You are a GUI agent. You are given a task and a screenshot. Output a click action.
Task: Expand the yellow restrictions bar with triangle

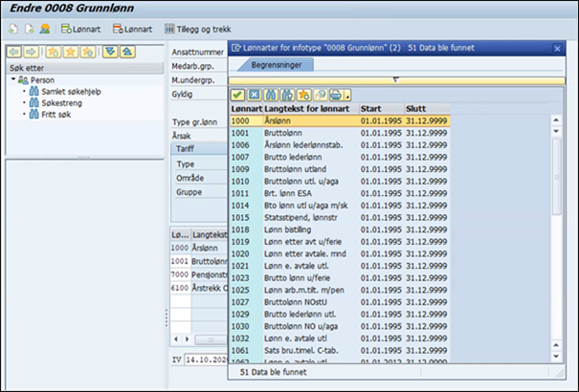coord(396,80)
